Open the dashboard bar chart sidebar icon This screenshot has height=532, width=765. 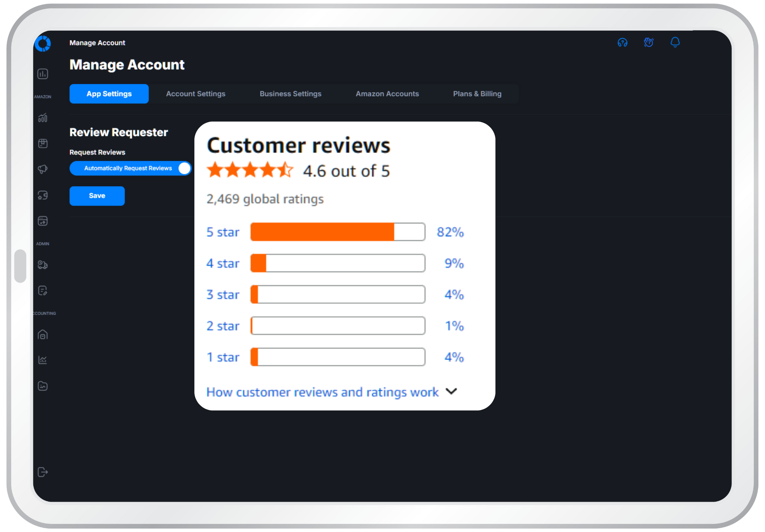(x=43, y=74)
